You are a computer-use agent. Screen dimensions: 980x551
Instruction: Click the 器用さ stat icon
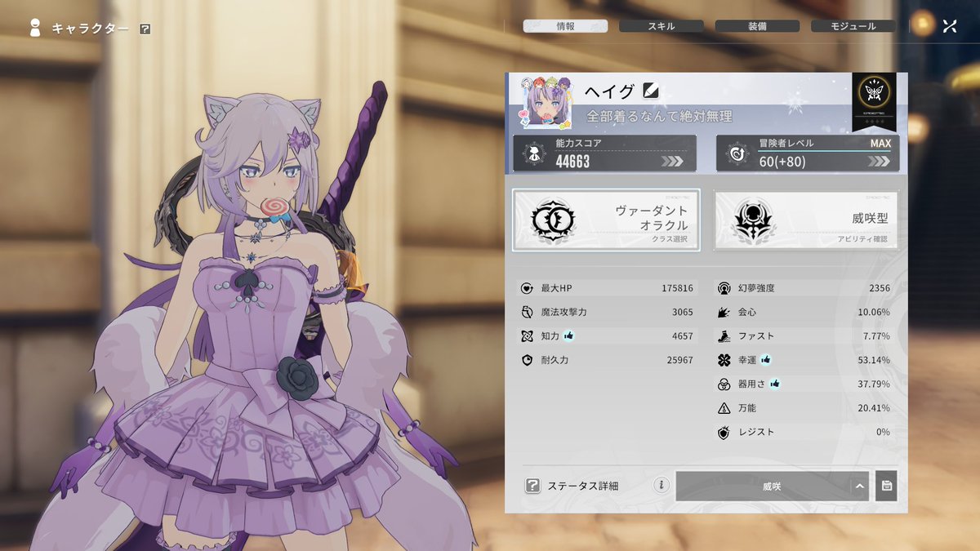click(x=724, y=384)
